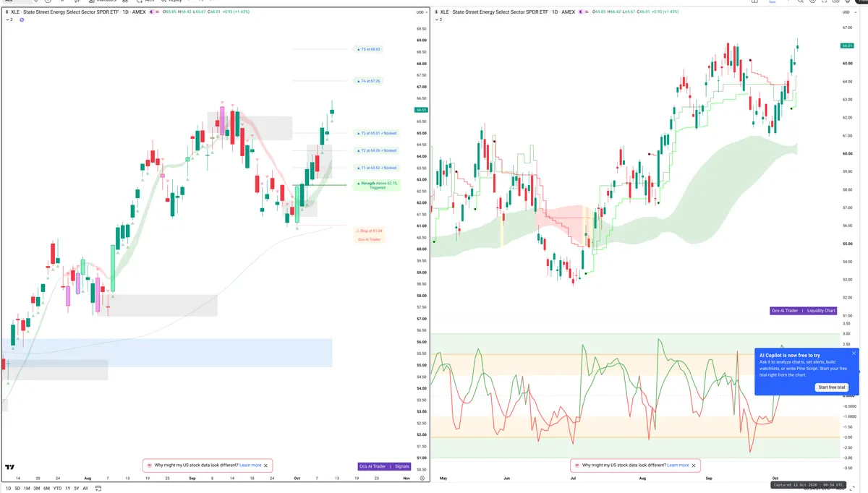This screenshot has height=493, width=868.
Task: Click the moon session icon in right chart header
Action: 580,12
